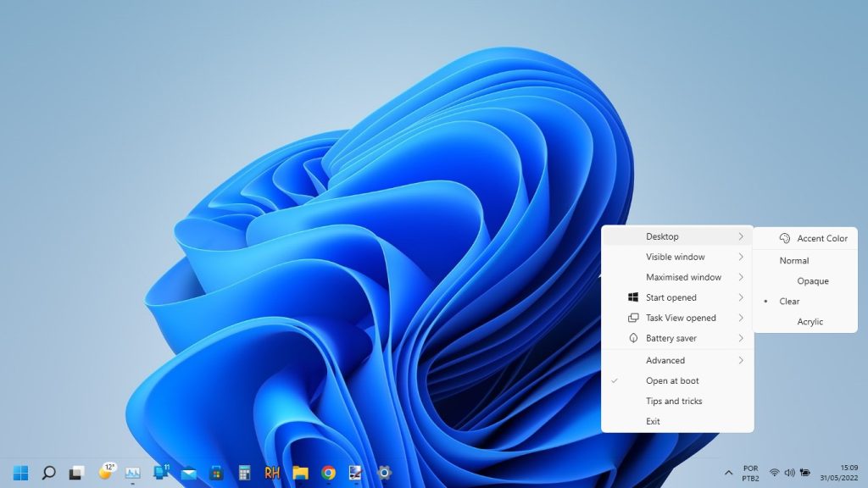Select the Acrylic transparency mode
Viewport: 868px width, 488px height.
pos(810,321)
